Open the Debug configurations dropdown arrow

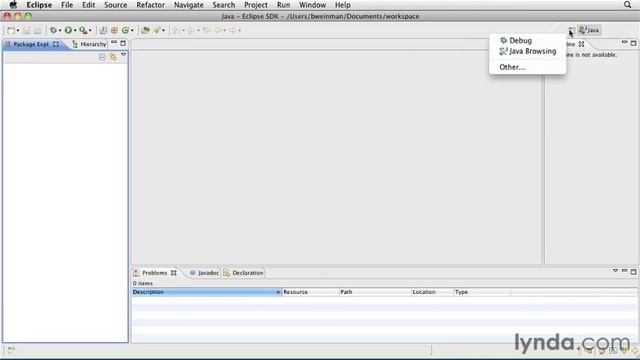(60, 31)
